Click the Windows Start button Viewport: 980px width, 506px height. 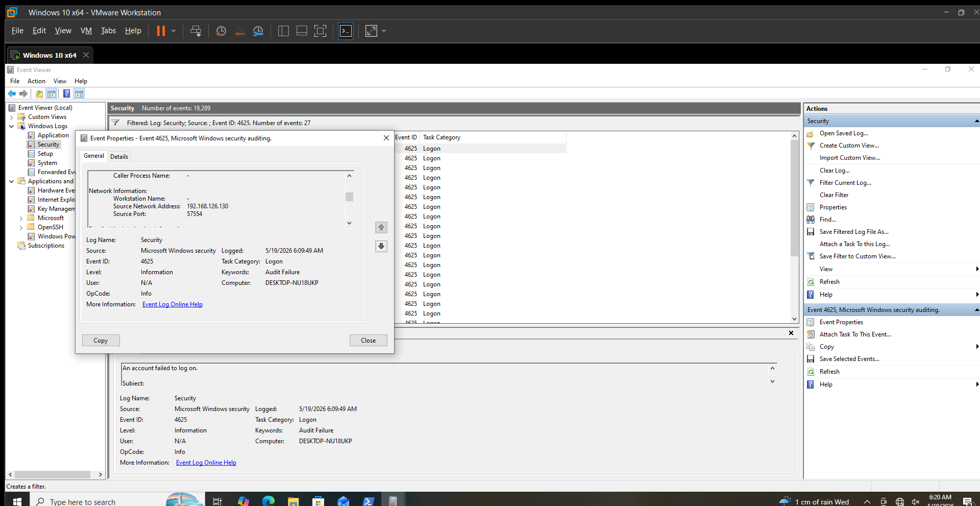(x=17, y=501)
